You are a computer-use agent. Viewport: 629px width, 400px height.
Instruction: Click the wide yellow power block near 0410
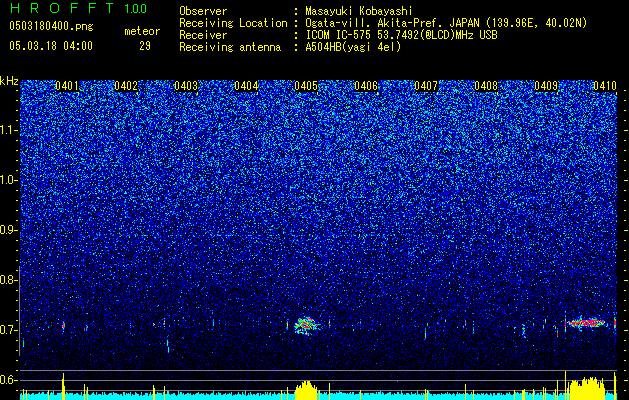click(x=586, y=388)
